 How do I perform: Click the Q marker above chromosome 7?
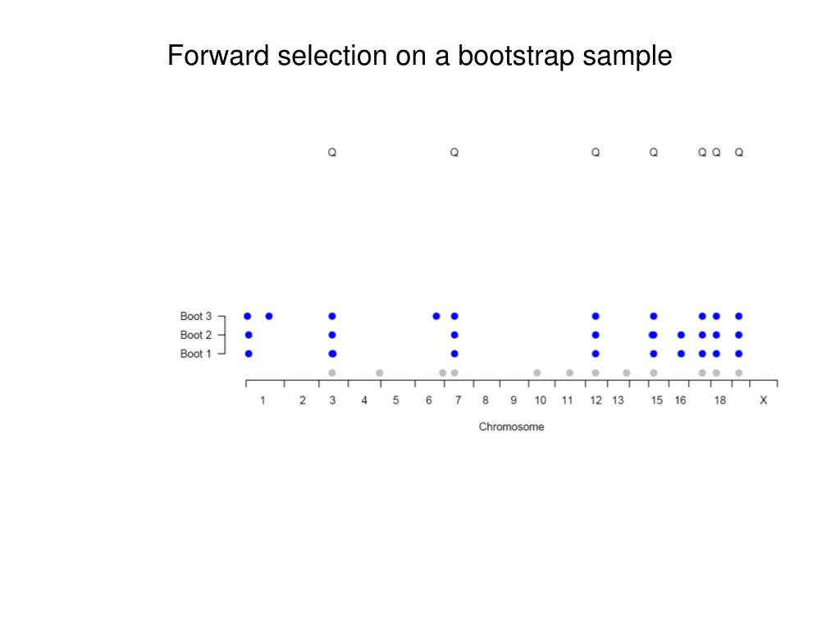[454, 153]
